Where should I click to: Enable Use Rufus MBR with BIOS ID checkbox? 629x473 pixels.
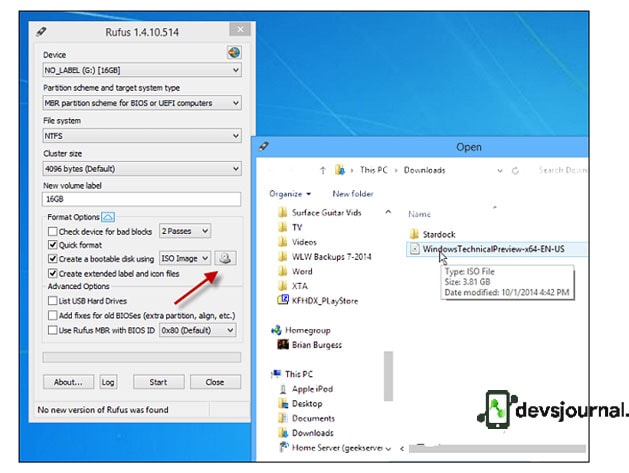tap(52, 330)
